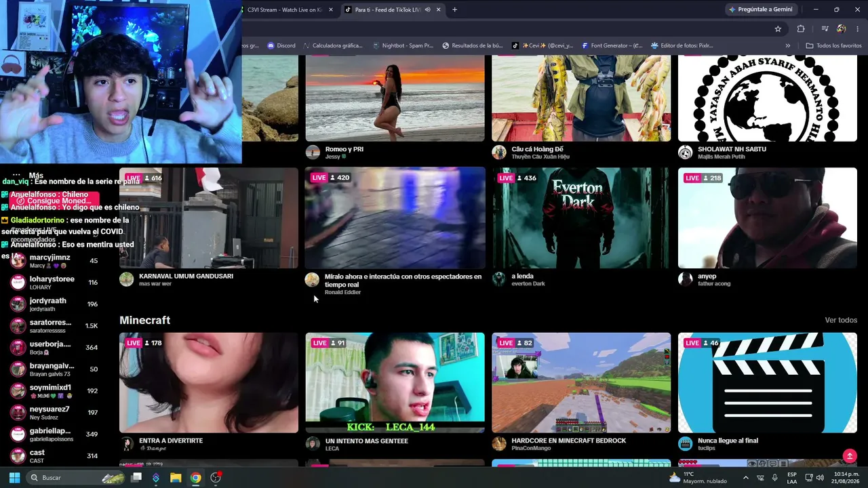Viewport: 868px width, 488px height.
Task: Open the browser extensions puzzle icon
Action: tap(801, 28)
